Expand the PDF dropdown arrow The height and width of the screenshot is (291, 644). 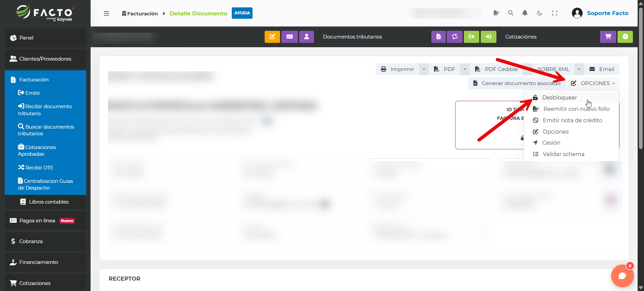click(465, 69)
